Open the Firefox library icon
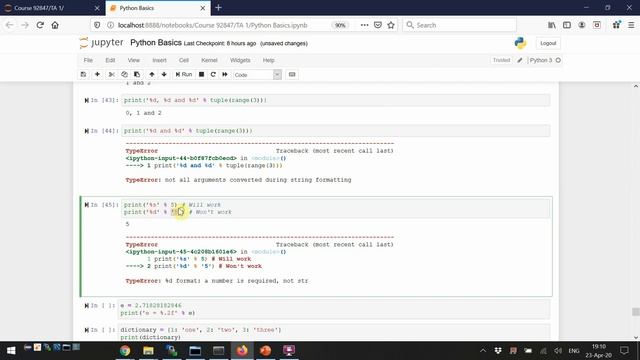This screenshot has width=640, height=360. click(x=552, y=25)
